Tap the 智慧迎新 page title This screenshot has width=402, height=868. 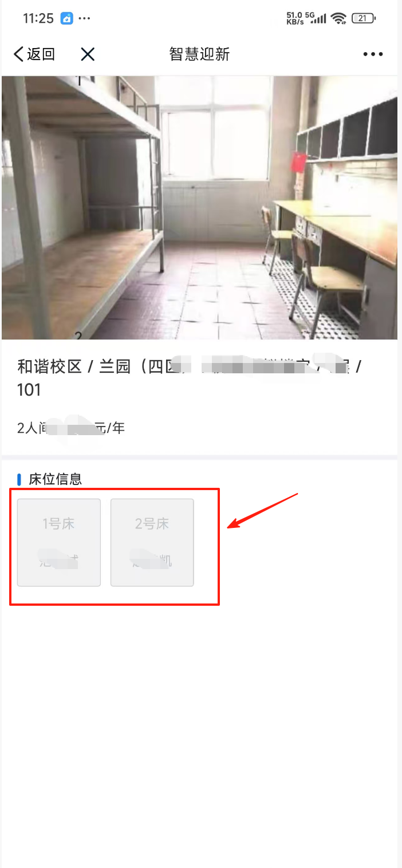(199, 54)
